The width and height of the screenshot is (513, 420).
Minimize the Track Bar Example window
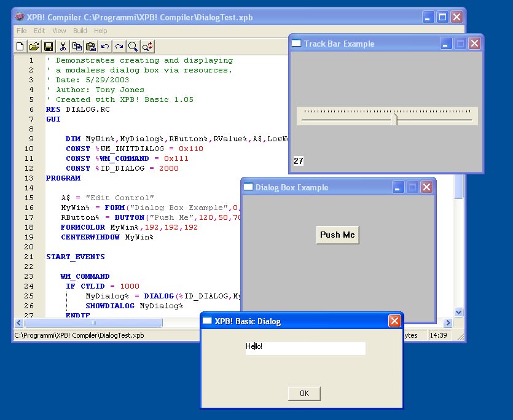pyautogui.click(x=445, y=44)
